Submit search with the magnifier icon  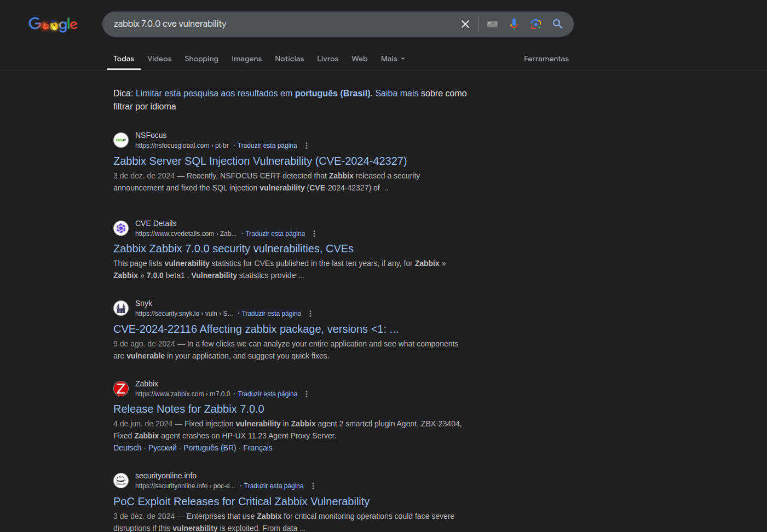click(557, 24)
